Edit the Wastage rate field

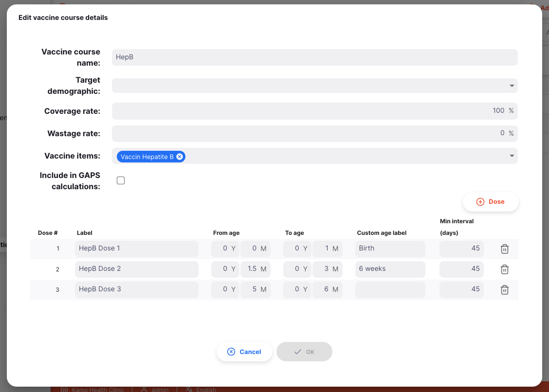coord(314,133)
